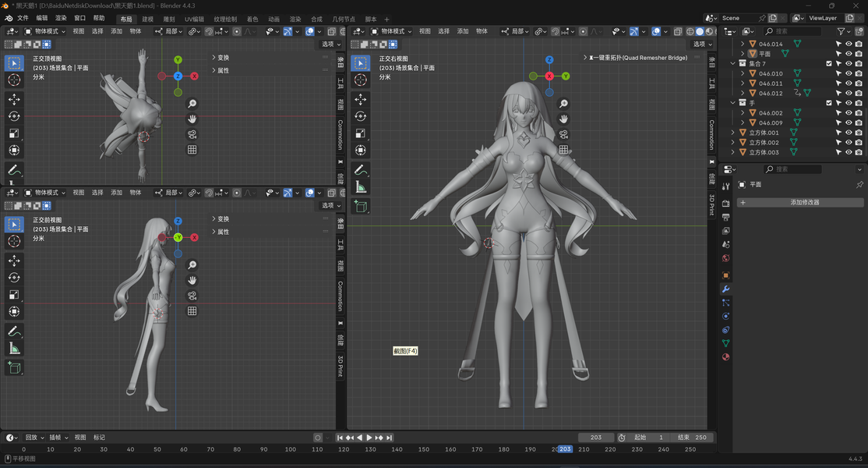This screenshot has height=468, width=868.
Task: Toggle camera view in the right viewport
Action: 563,134
